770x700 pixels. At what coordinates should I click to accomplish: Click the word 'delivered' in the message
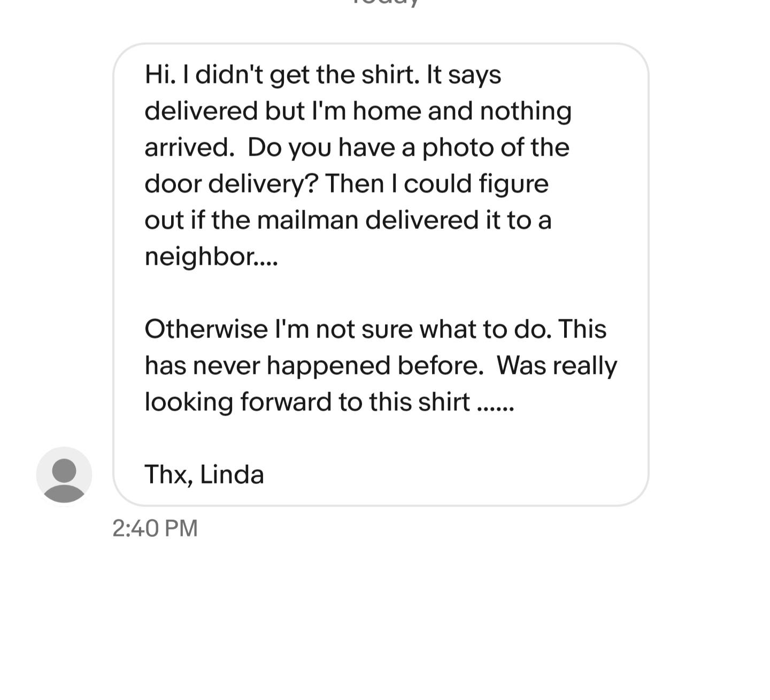[x=201, y=111]
